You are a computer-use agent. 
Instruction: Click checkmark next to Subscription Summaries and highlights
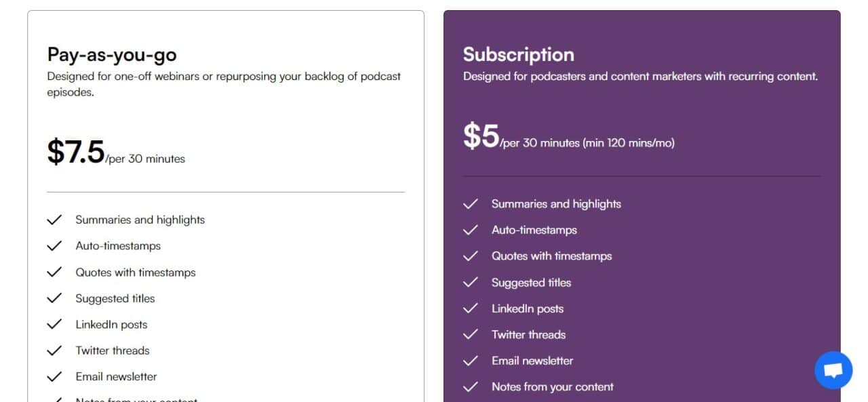[x=471, y=204]
